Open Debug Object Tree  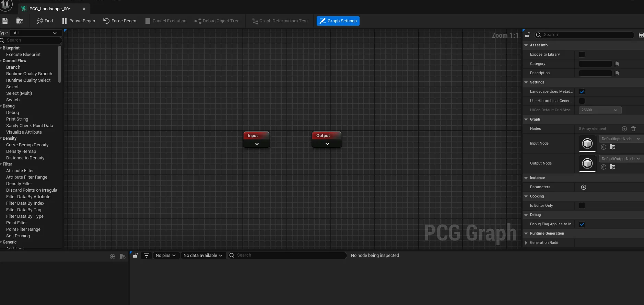pos(217,21)
